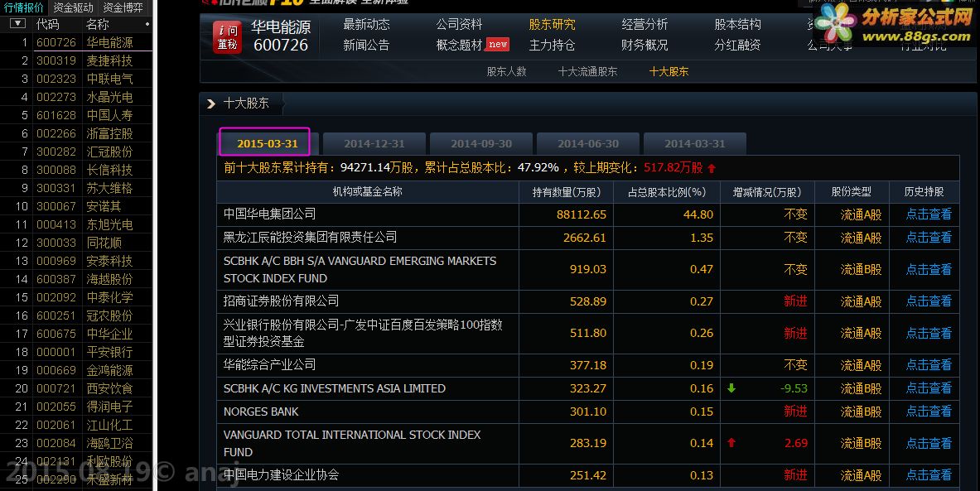Click the 占总股本比例(%) column header

tap(666, 192)
